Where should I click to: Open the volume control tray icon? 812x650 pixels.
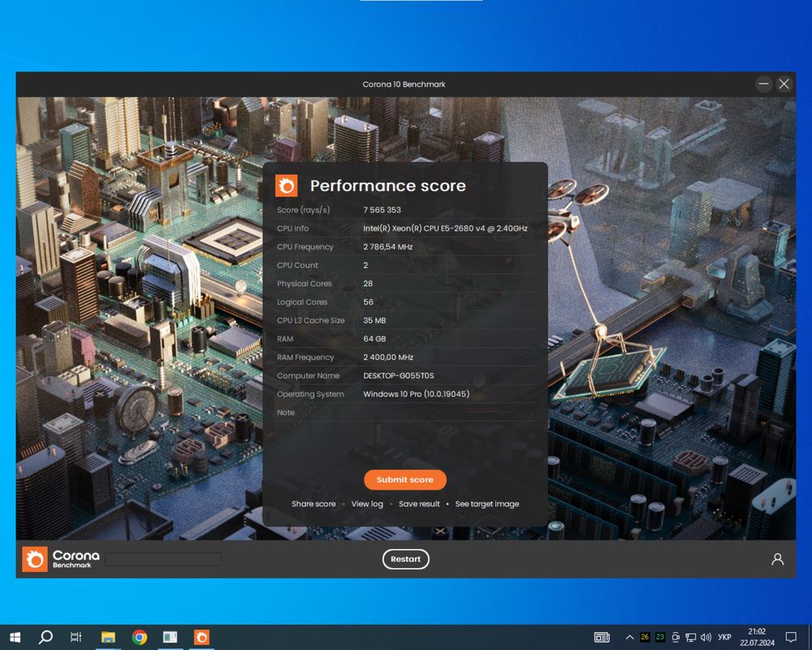[x=706, y=637]
